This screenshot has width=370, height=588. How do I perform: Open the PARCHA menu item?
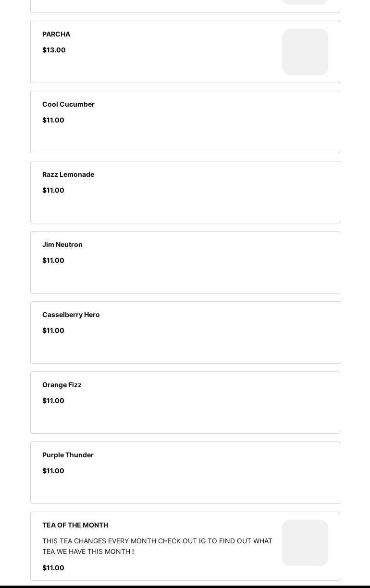[56, 34]
